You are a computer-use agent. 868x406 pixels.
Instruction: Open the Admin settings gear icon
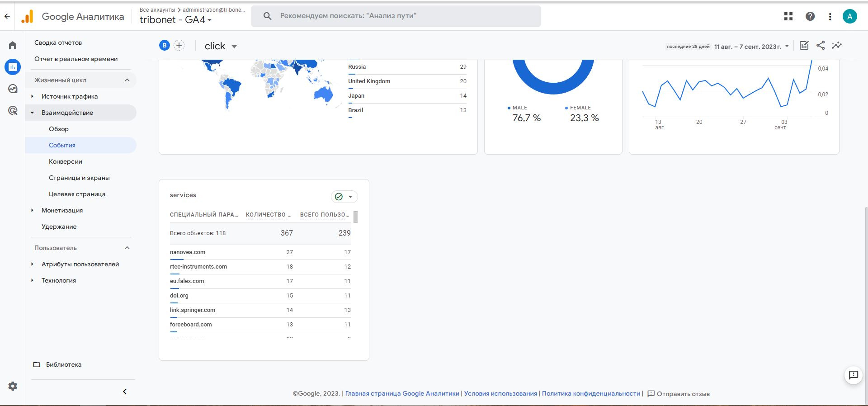point(13,386)
